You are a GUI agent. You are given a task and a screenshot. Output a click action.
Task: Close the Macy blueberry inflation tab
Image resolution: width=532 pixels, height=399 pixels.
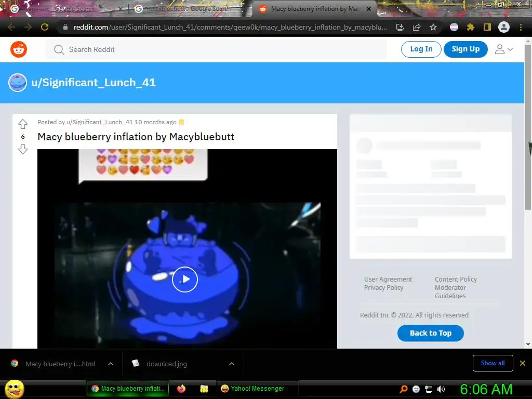pos(369,9)
